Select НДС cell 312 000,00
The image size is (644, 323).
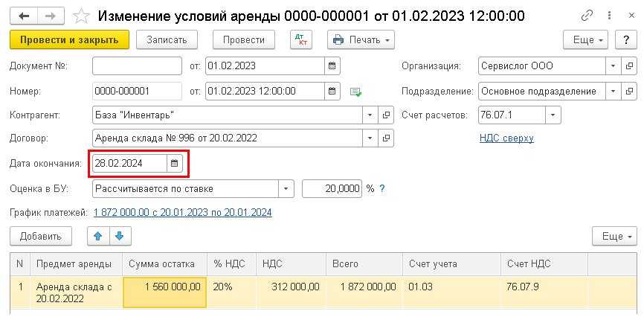pos(292,292)
